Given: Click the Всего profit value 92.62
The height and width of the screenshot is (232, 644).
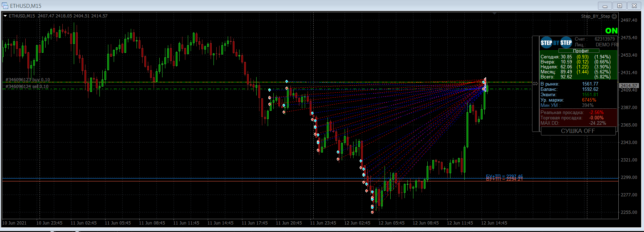Looking at the screenshot, I should tap(566, 77).
